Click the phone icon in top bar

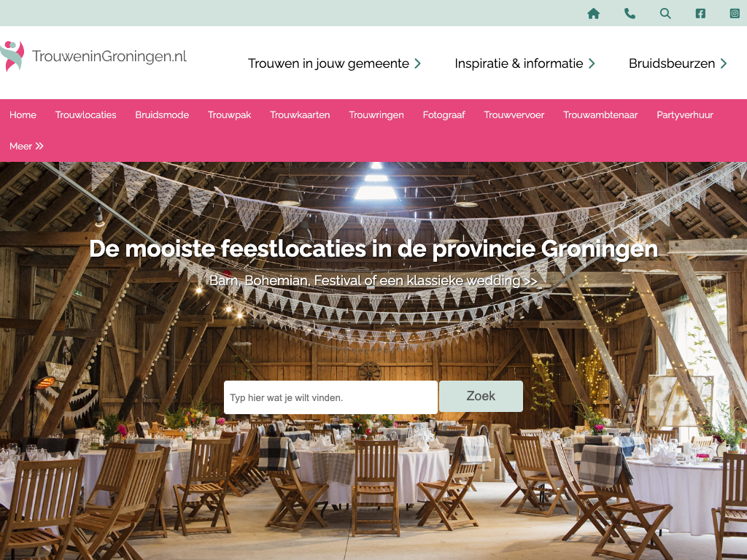[630, 13]
